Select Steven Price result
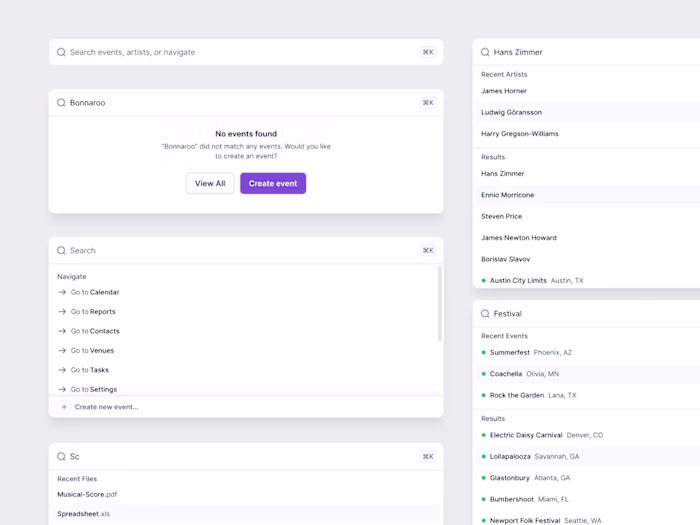This screenshot has width=700, height=525. (588, 216)
